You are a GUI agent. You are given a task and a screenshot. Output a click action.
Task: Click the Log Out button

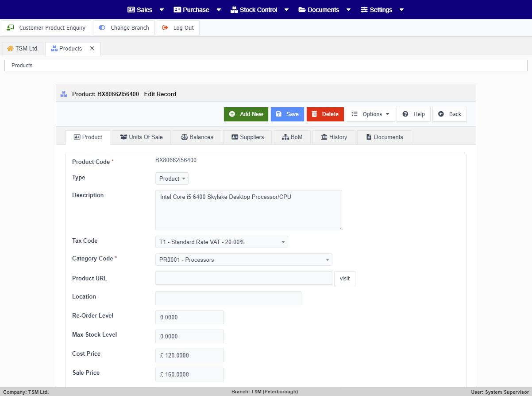tap(178, 28)
